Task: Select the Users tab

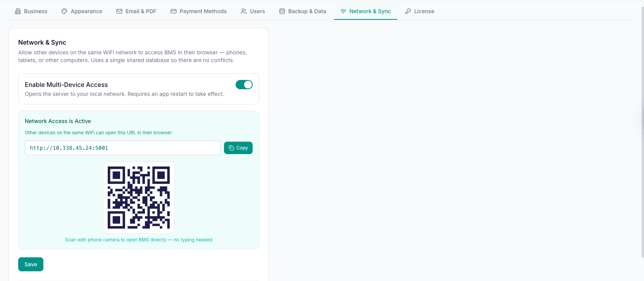Action: (253, 11)
